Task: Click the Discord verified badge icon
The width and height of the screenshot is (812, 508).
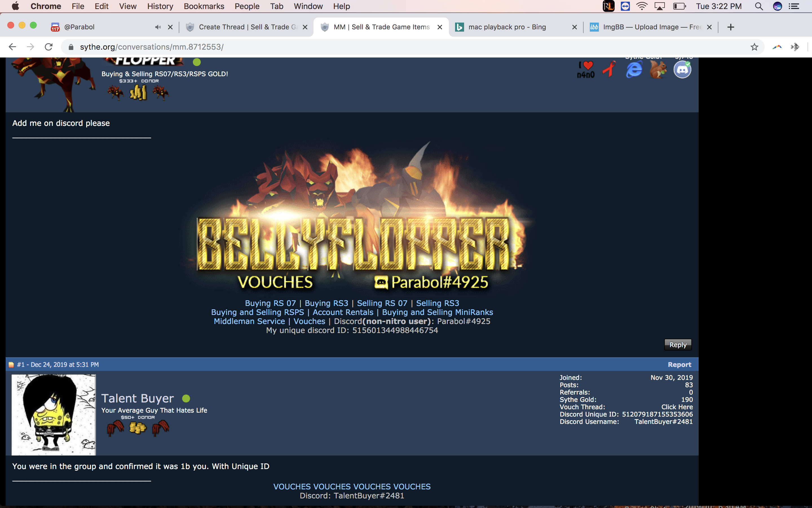Action: [682, 69]
